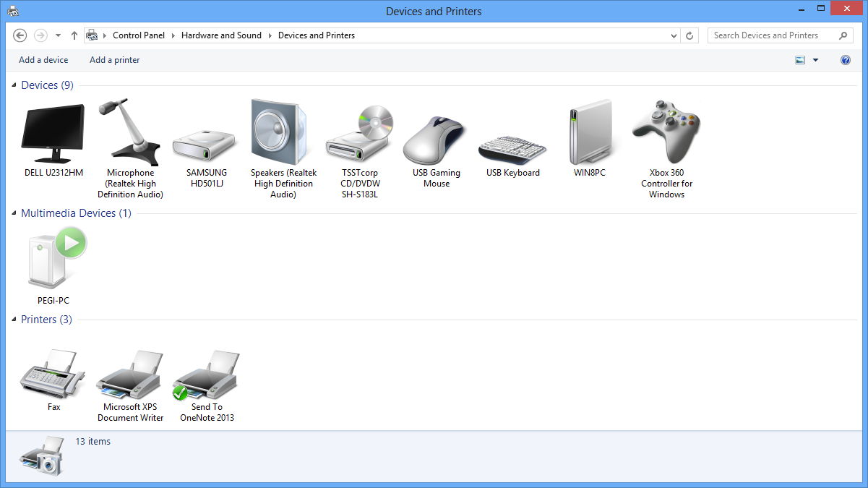The image size is (868, 488).
Task: Select the Realtek Microphone device icon
Action: click(129, 132)
